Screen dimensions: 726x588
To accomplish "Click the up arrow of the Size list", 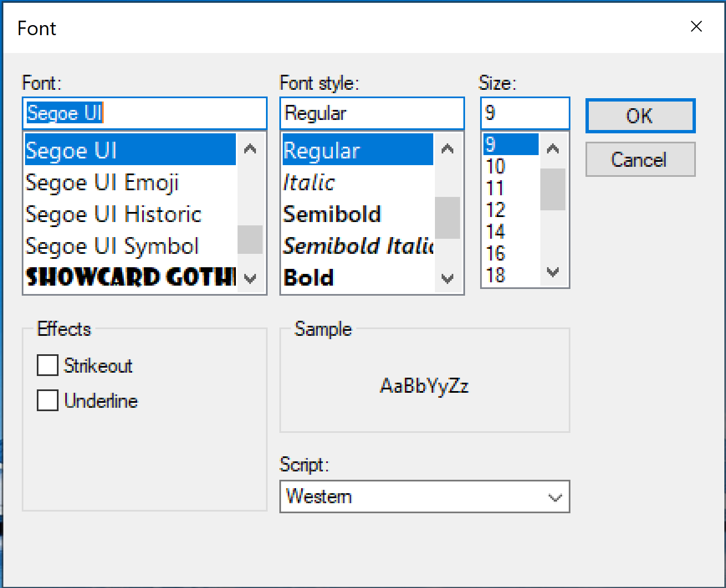I will (553, 147).
